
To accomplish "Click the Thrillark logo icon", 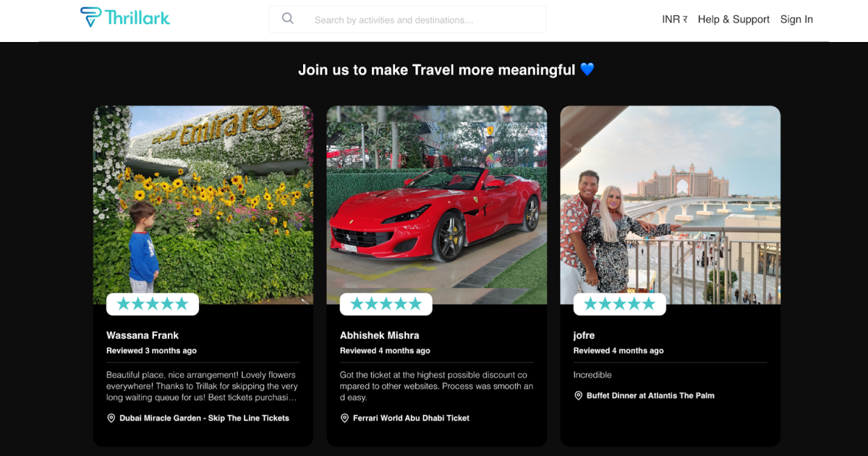I will click(90, 17).
